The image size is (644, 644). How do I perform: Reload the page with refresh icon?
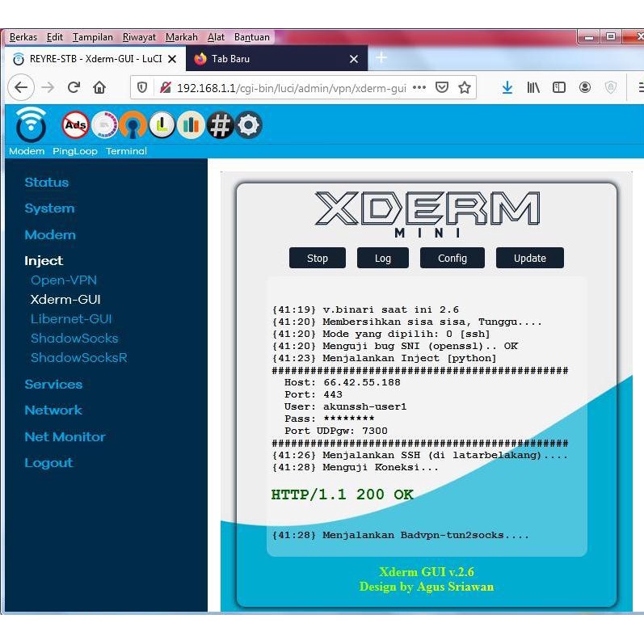74,87
